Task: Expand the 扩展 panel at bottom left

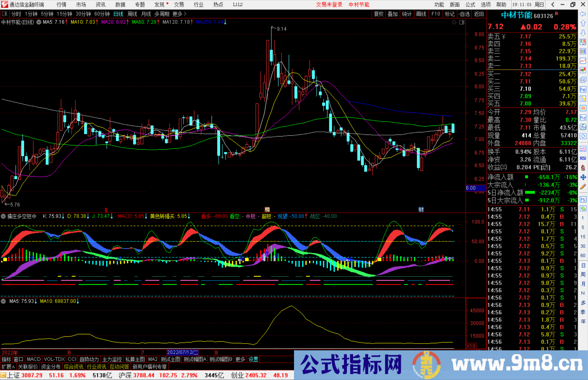Action: click(8, 367)
